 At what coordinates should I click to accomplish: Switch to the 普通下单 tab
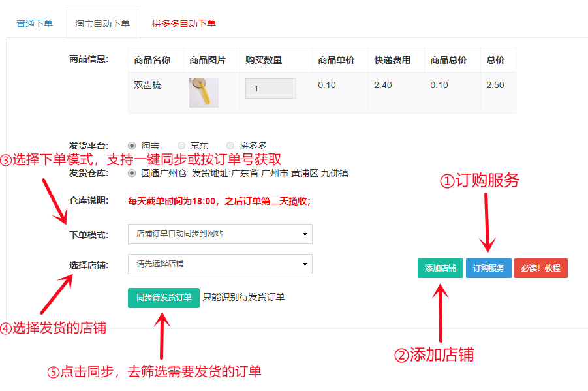[x=35, y=23]
